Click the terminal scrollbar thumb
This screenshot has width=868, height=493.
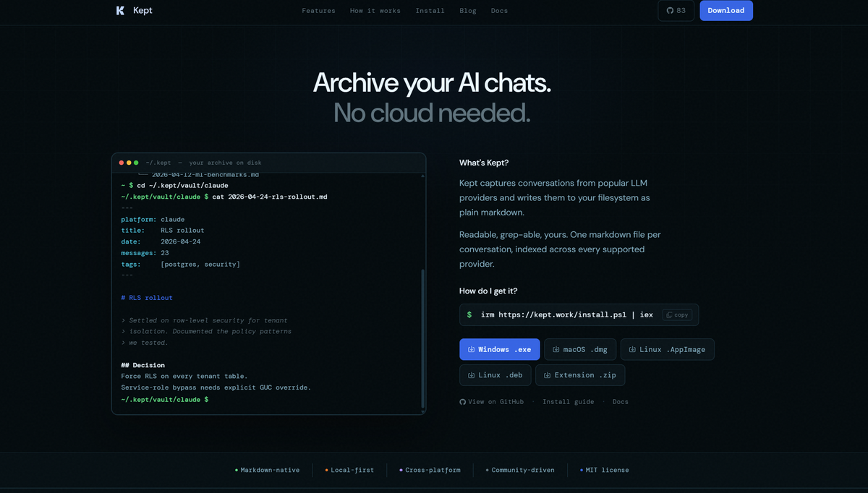423,338
